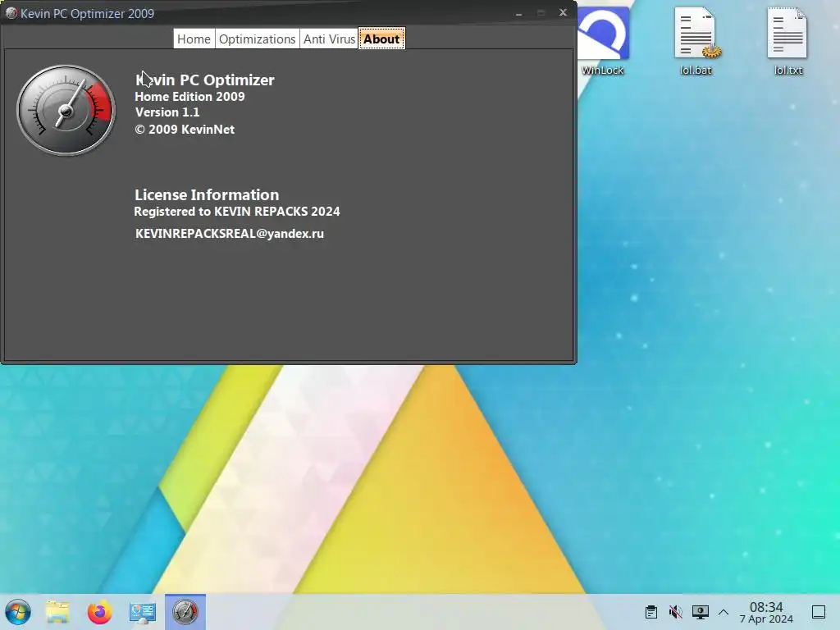Select the lol.txt desktop file

(788, 41)
